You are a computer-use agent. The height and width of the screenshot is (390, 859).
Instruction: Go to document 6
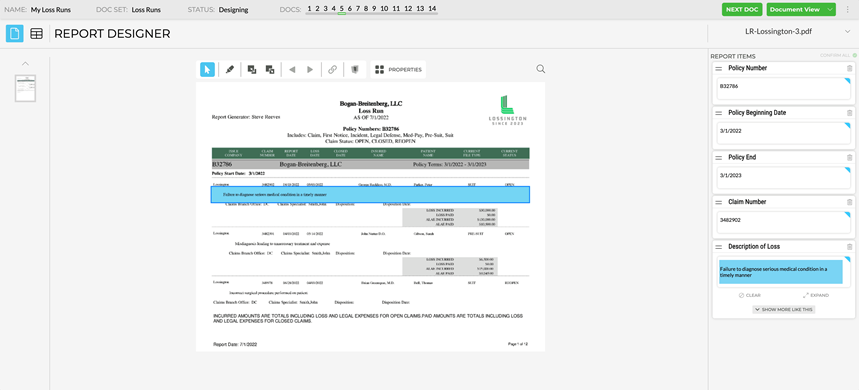(x=350, y=9)
